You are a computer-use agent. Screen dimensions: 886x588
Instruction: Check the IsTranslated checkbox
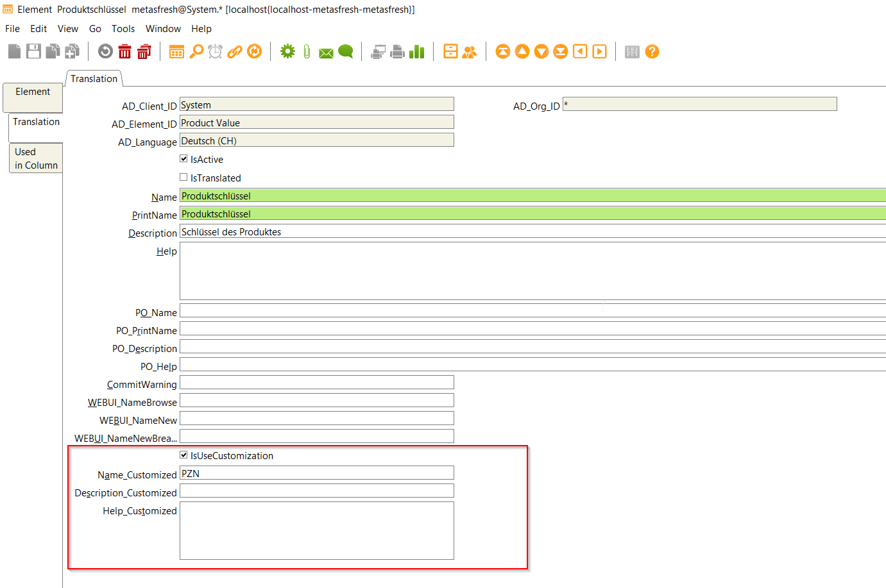pos(183,177)
